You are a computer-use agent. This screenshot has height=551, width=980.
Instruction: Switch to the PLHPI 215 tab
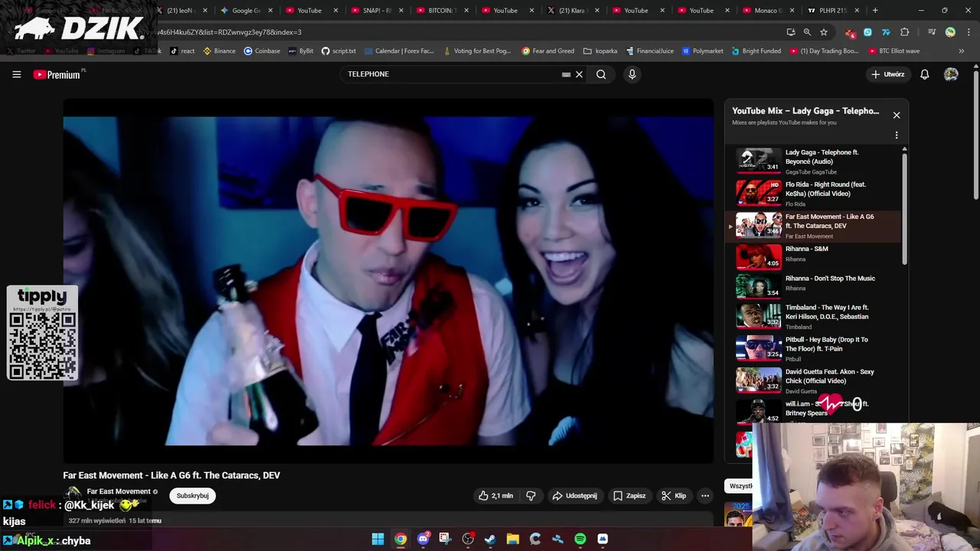(x=833, y=11)
